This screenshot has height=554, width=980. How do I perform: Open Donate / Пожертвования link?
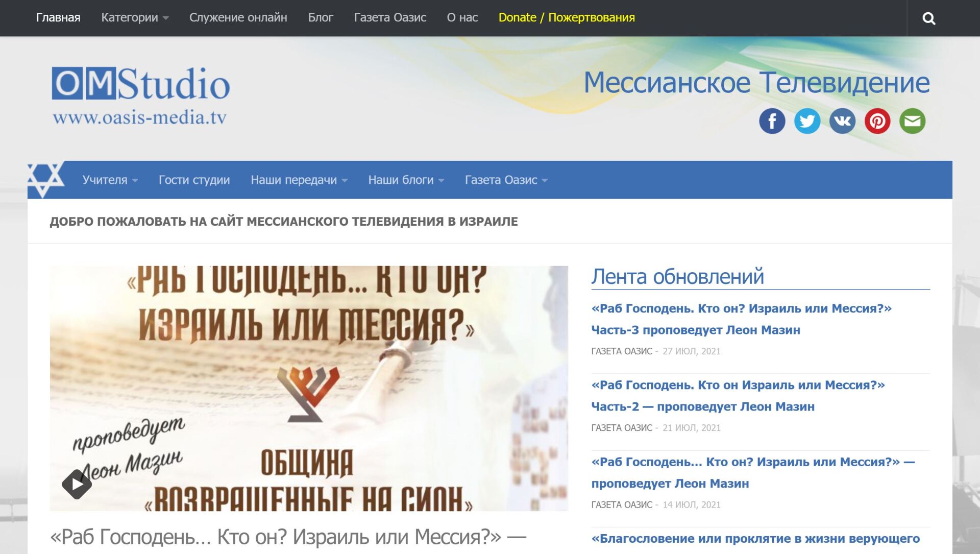567,17
